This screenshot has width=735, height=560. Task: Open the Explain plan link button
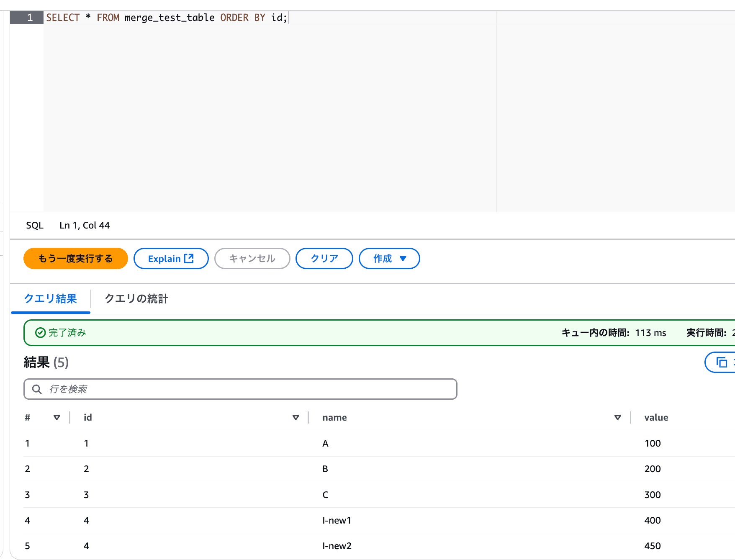click(171, 258)
